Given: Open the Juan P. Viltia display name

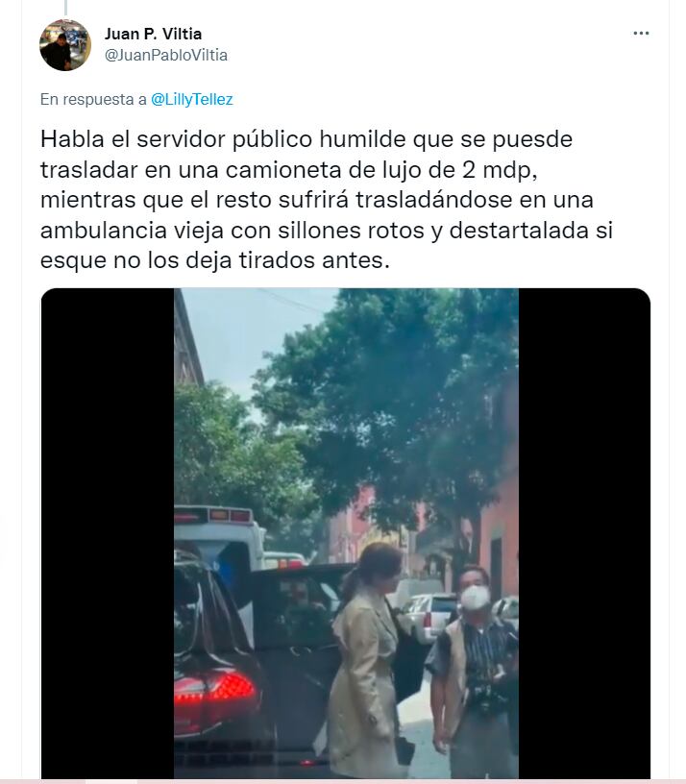Looking at the screenshot, I should (x=153, y=34).
